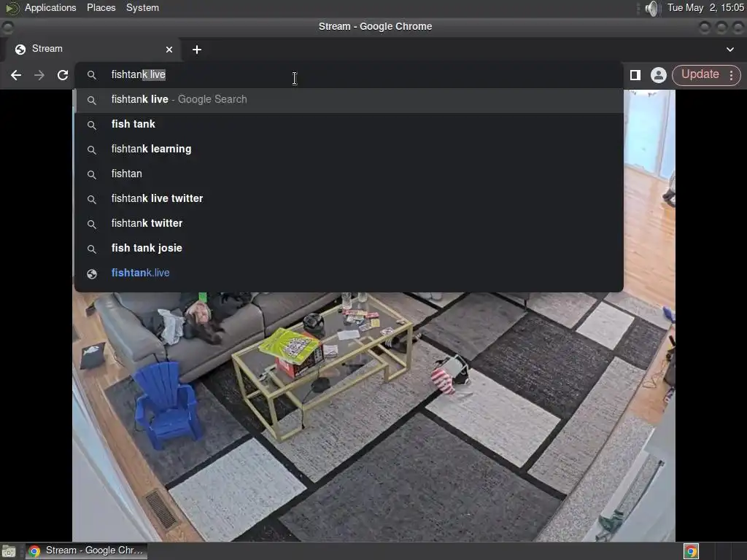Choose the 'fishtank twitter' suggestion
Screen dimensions: 747x560
[349, 223]
